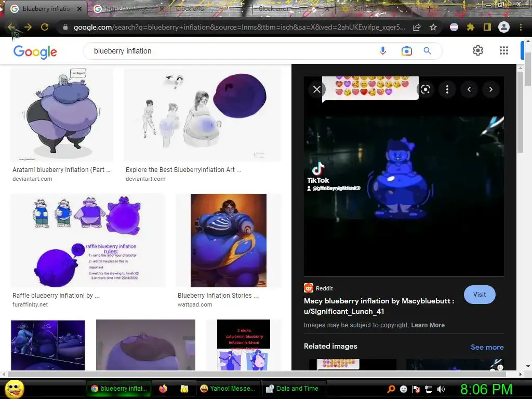532x399 pixels.
Task: Share this page using the share icon
Action: (417, 27)
